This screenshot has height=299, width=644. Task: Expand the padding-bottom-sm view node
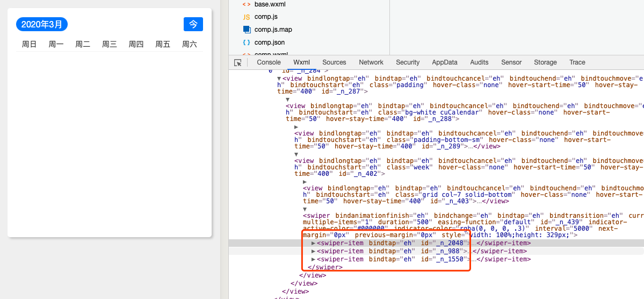[296, 127]
